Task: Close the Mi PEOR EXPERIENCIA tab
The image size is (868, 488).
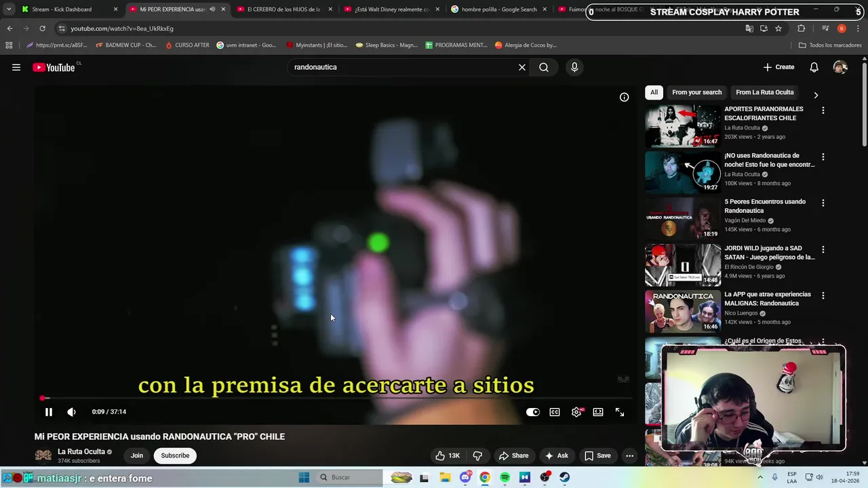Action: coord(223,9)
